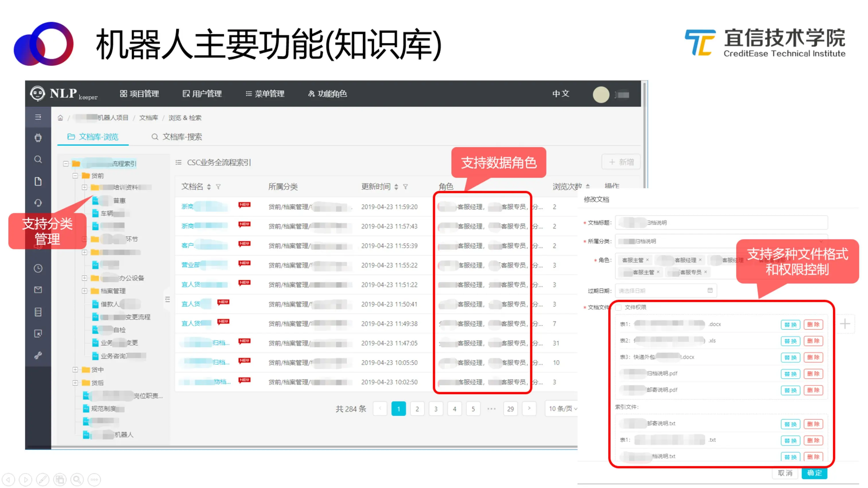Toggle the sidebar hamburger collapse icon
Viewport: 868px width, 488px height.
pos(38,117)
